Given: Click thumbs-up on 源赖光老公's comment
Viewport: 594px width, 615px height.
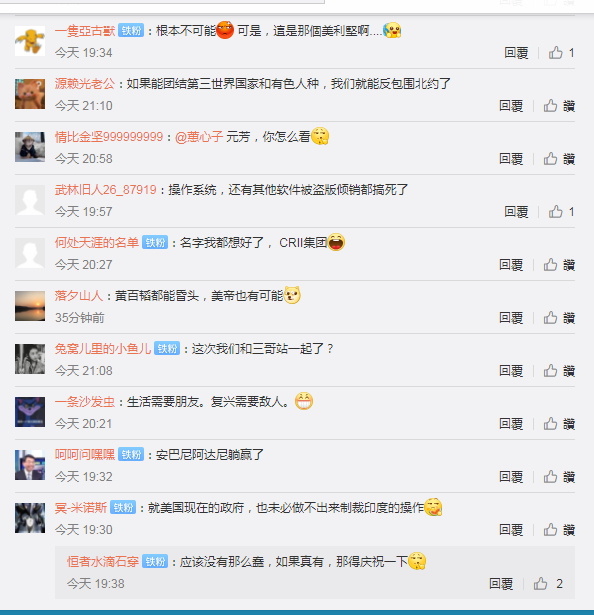Looking at the screenshot, I should [x=559, y=106].
